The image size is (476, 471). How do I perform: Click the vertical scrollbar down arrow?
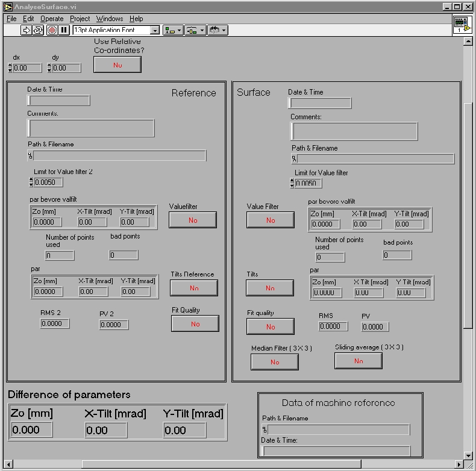[468, 456]
